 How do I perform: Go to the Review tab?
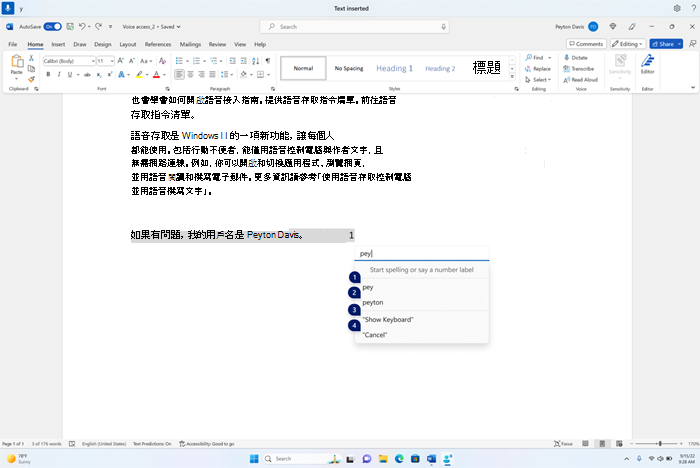[217, 44]
